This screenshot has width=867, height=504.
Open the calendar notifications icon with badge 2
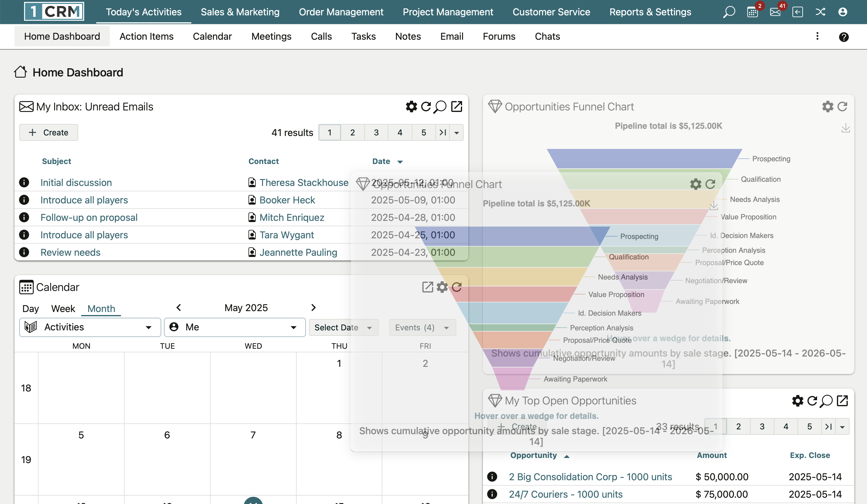(x=752, y=12)
